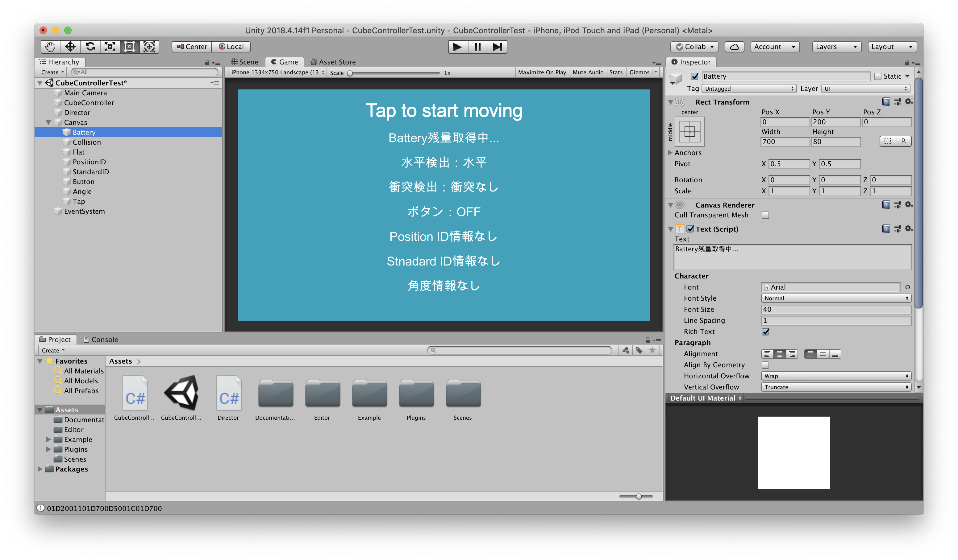
Task: Toggle the Static checkbox
Action: pos(878,76)
